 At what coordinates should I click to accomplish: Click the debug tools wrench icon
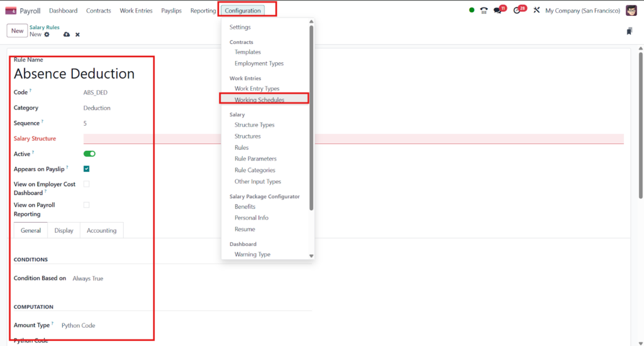tap(536, 10)
